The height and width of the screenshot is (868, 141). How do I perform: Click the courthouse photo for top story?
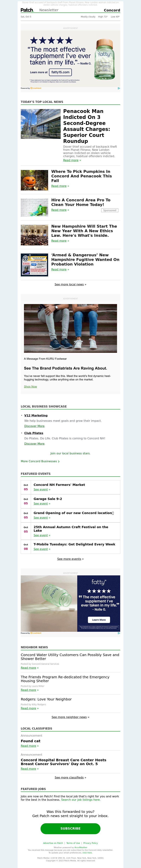(41, 124)
